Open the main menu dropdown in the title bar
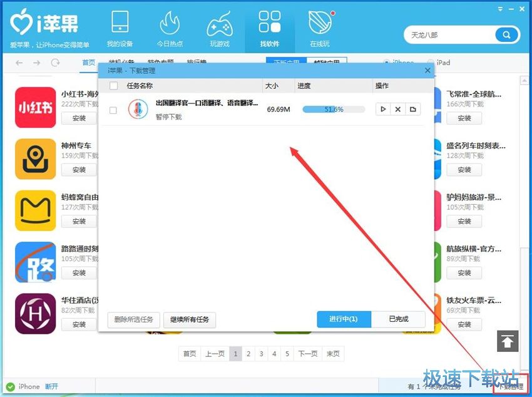Image resolution: width=532 pixels, height=397 pixels. (501, 9)
